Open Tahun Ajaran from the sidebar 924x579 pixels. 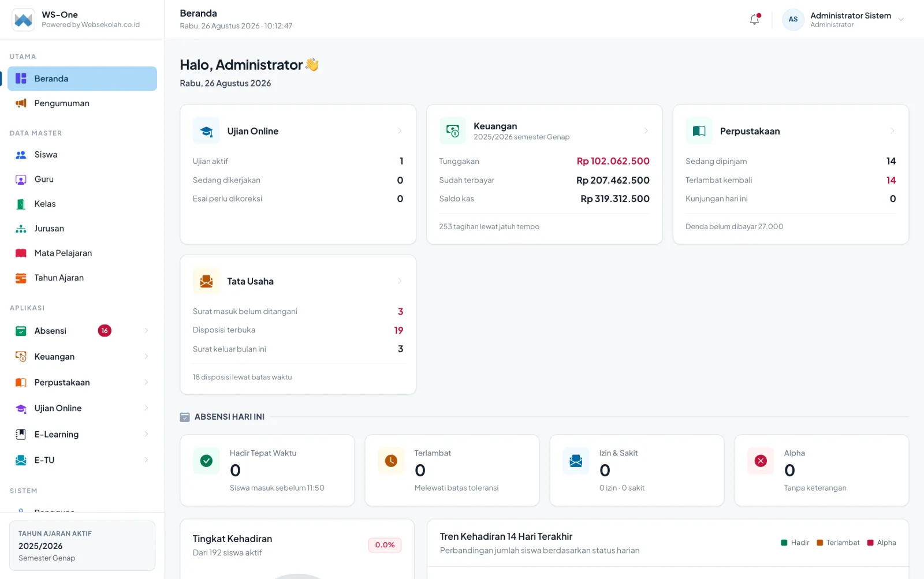82,278
